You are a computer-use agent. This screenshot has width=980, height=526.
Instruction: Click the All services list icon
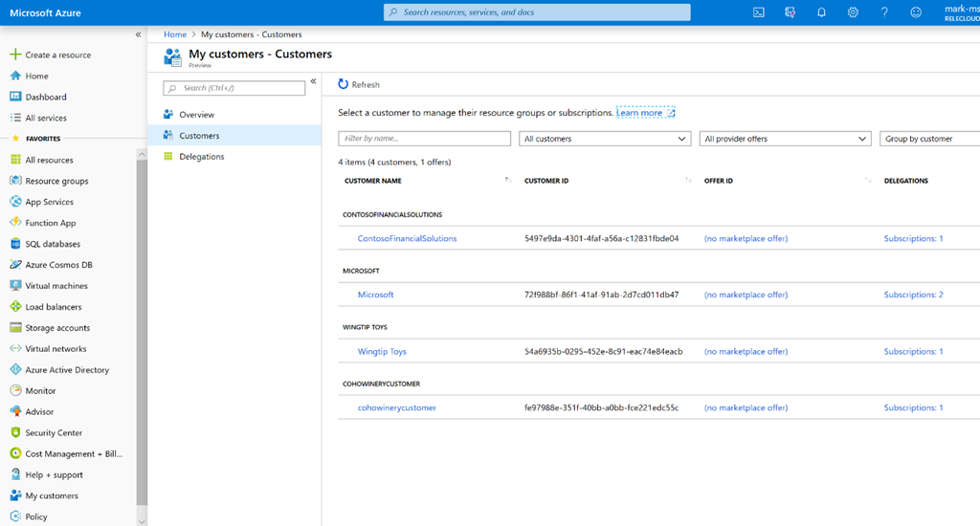[x=15, y=118]
